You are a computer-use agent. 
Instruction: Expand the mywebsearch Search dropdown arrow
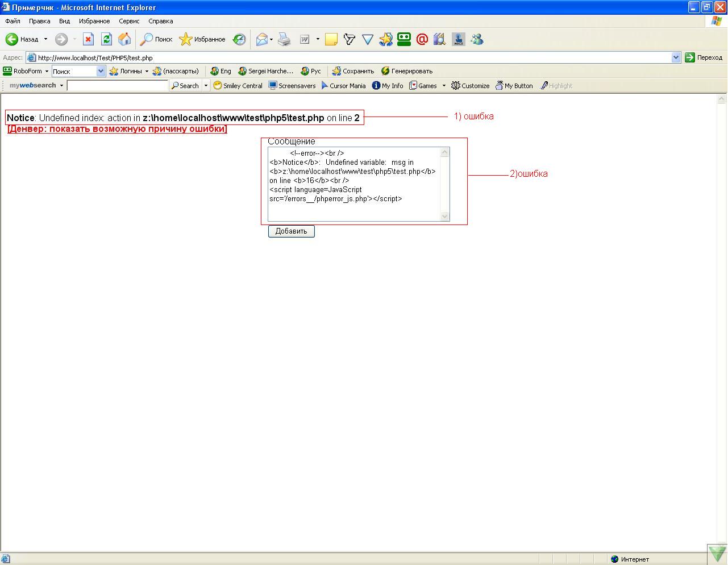tap(206, 86)
